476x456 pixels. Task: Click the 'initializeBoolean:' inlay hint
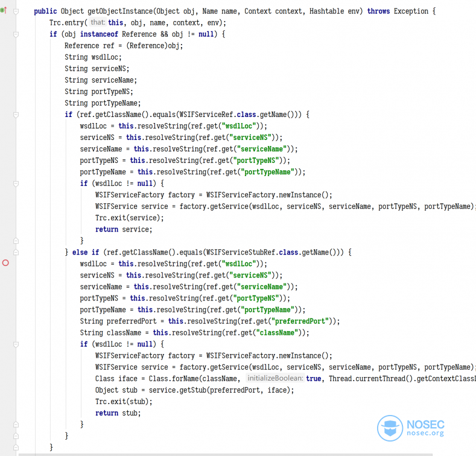tap(274, 378)
